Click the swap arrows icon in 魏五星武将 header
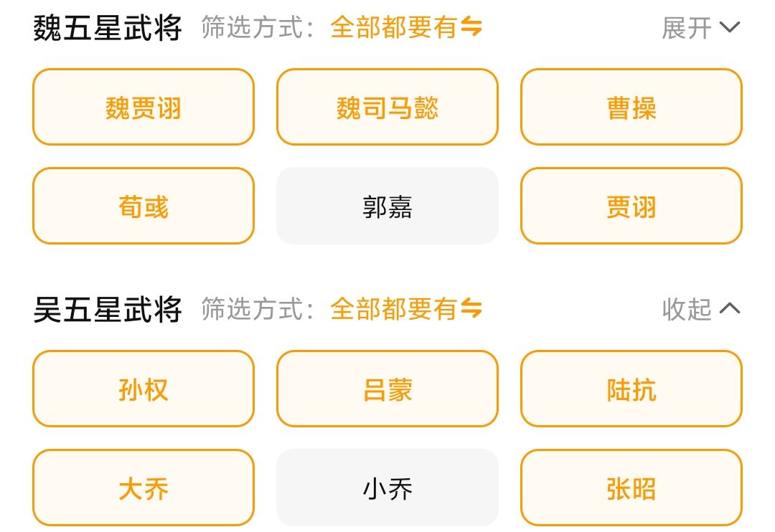775x532 pixels. pos(471,28)
